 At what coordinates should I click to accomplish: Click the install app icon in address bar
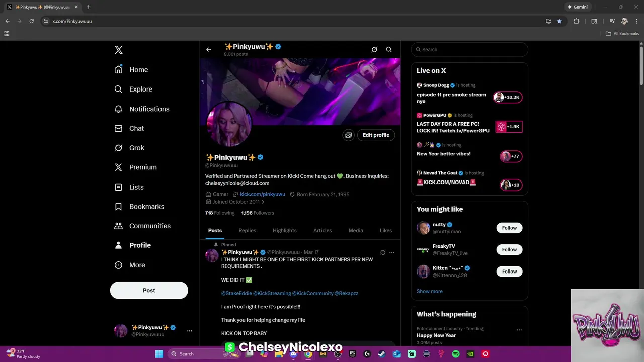[548, 21]
